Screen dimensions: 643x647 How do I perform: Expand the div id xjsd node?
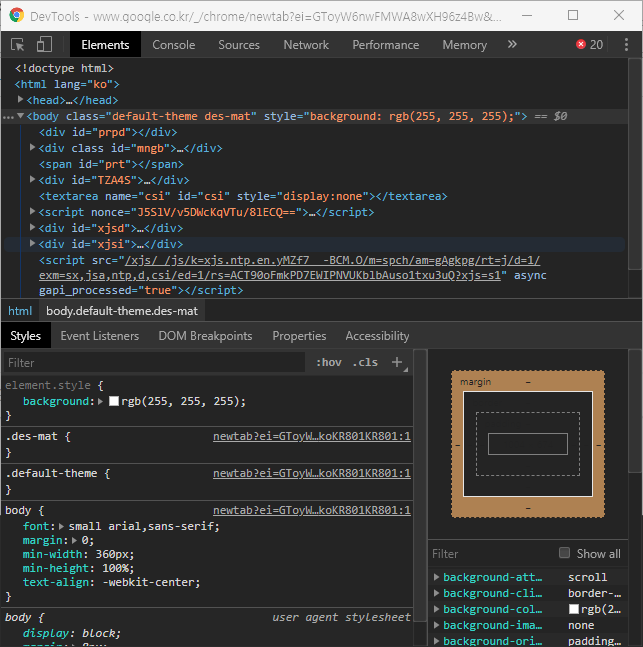(x=32, y=227)
